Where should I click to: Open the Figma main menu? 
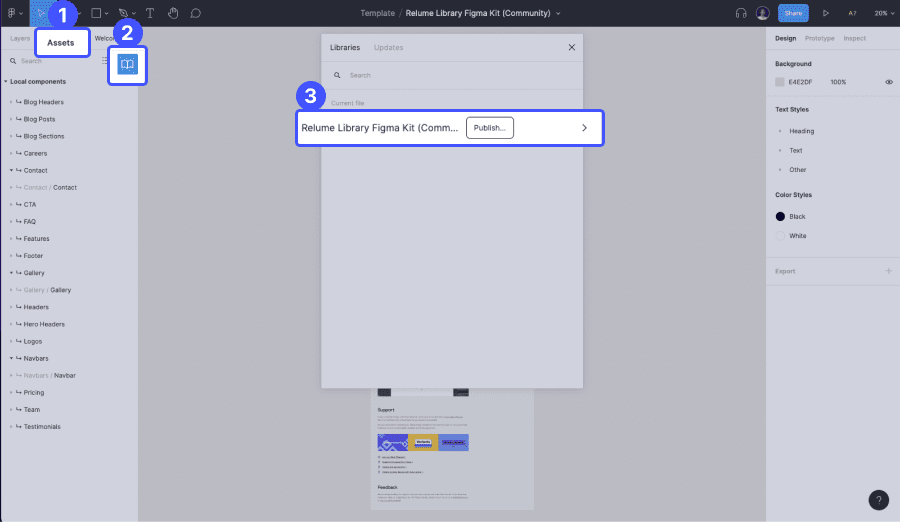click(x=12, y=13)
